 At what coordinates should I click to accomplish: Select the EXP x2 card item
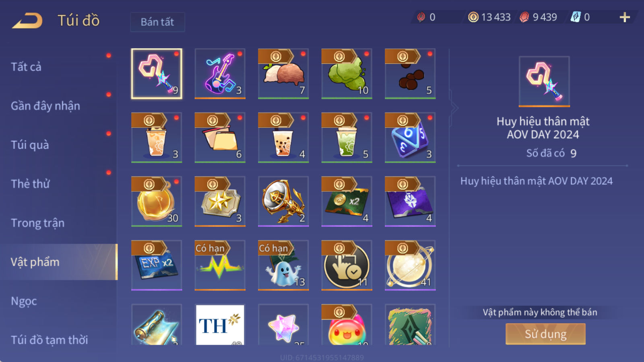pos(157,265)
